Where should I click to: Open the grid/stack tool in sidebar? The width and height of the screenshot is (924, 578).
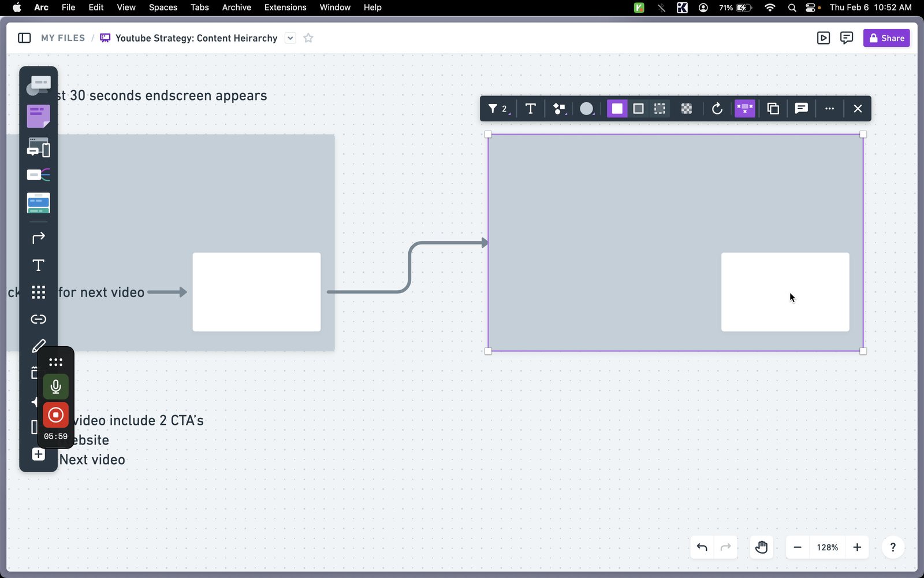click(38, 292)
